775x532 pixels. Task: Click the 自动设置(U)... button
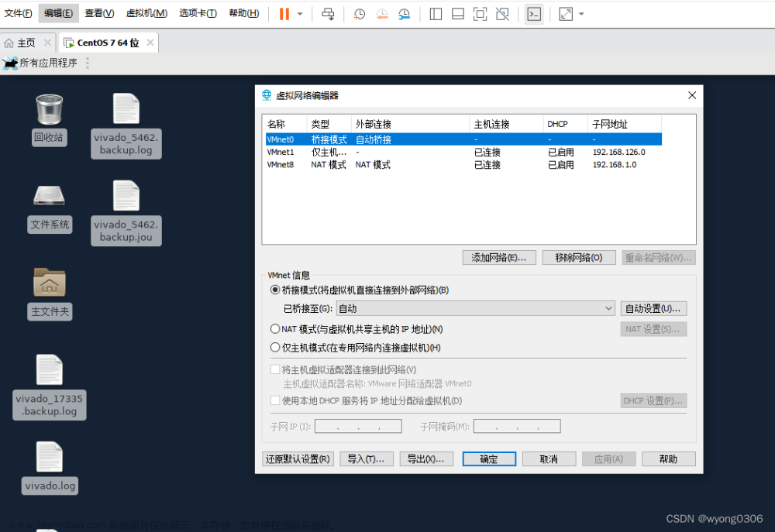pyautogui.click(x=653, y=308)
